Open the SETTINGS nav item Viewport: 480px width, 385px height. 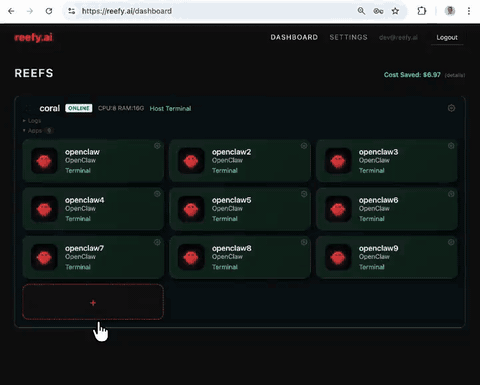click(348, 37)
